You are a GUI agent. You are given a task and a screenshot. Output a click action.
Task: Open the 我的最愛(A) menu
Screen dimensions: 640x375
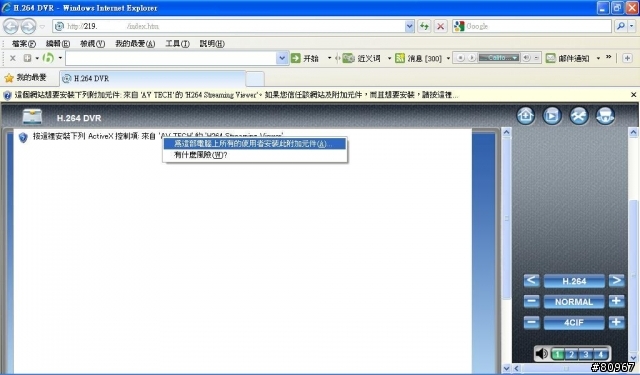pyautogui.click(x=135, y=44)
